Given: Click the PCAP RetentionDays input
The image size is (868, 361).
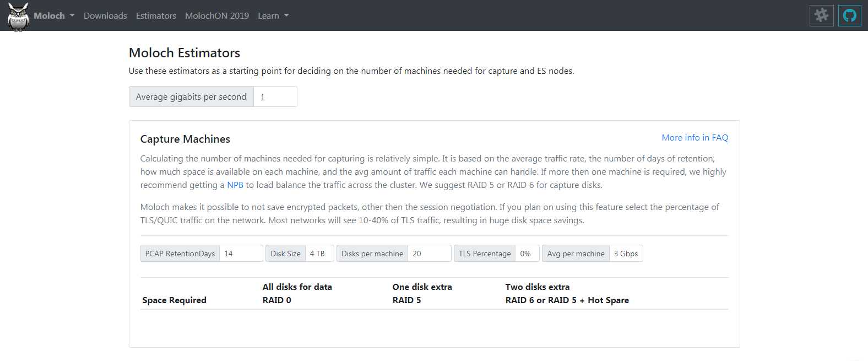Looking at the screenshot, I should (241, 254).
